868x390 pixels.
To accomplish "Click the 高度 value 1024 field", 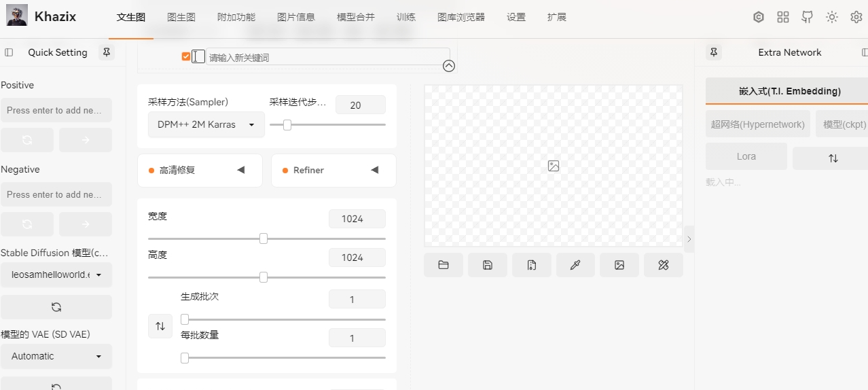I will [357, 258].
